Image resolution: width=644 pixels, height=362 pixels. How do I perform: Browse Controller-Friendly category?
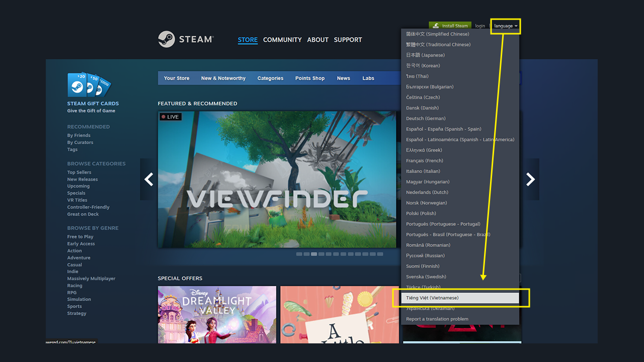[x=89, y=207]
